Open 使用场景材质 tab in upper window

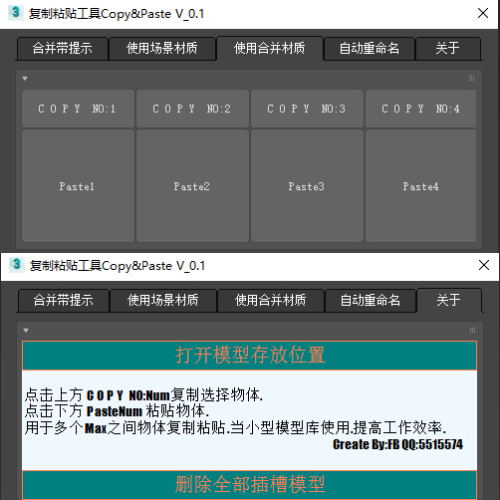(x=162, y=49)
